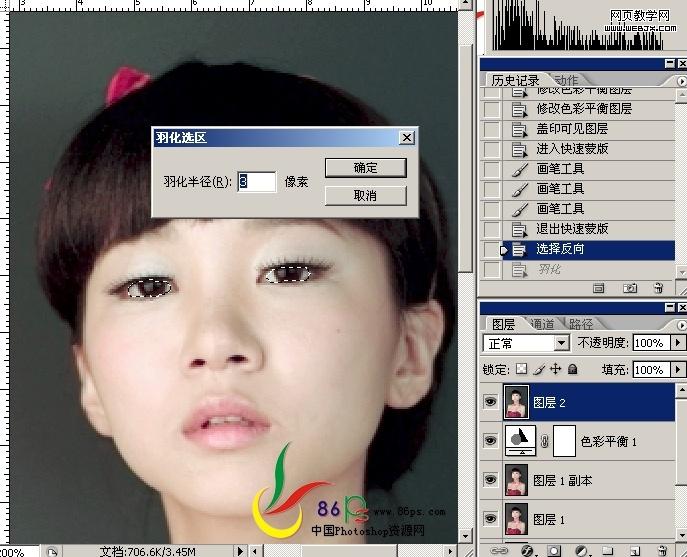Select the 修改色彩平衡图层 history state above 盖印可见图层
This screenshot has width=687, height=557.
[588, 109]
